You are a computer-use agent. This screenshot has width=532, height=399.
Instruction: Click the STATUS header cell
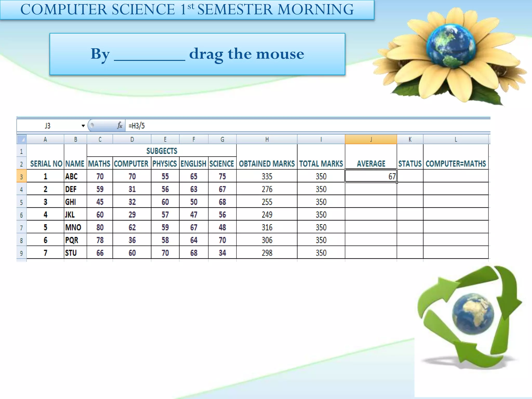click(410, 157)
